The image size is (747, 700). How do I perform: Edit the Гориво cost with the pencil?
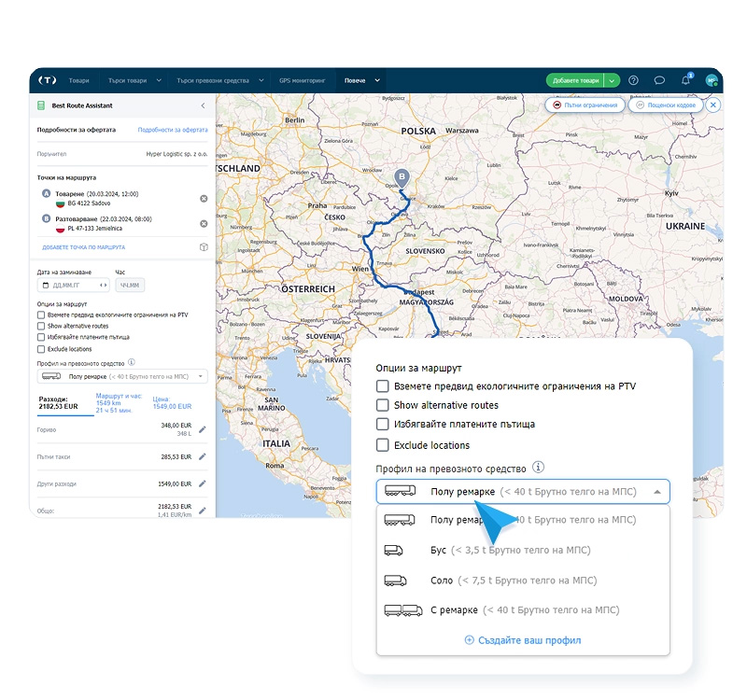point(203,429)
